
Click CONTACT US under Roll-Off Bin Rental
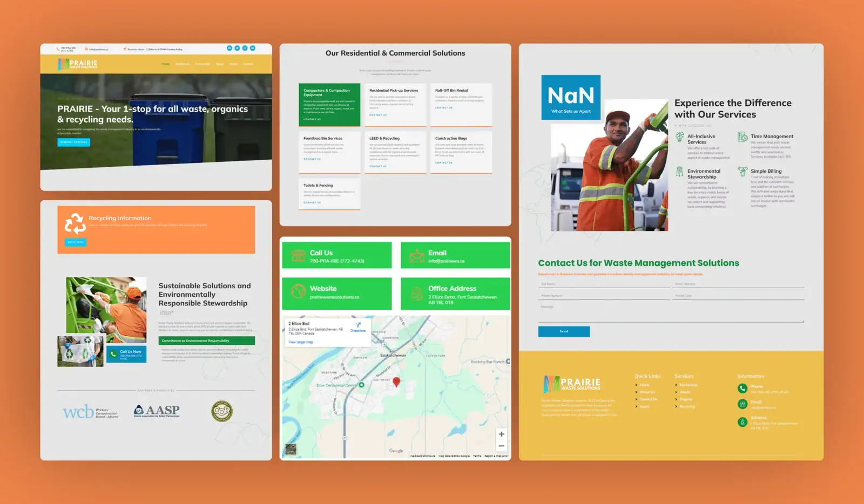click(x=443, y=107)
